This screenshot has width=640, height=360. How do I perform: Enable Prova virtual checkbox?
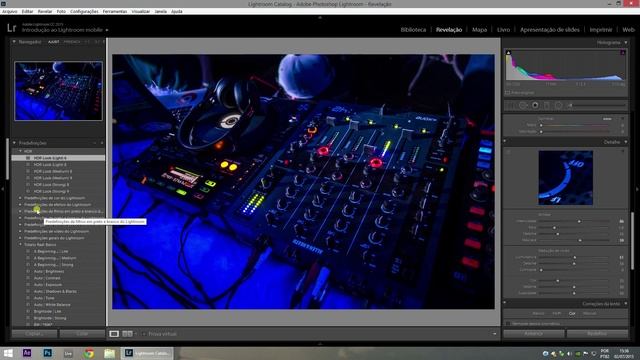(x=144, y=334)
